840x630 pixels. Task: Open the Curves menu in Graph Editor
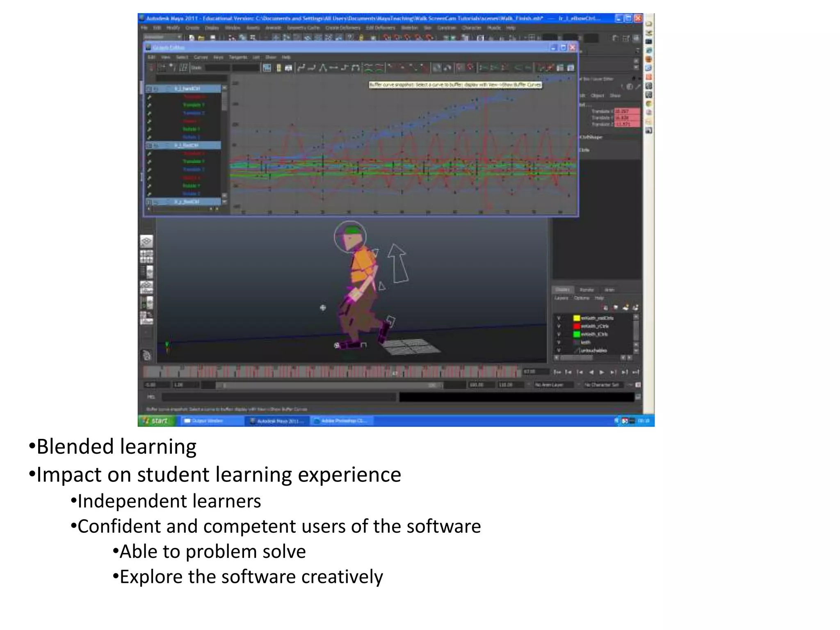click(x=201, y=57)
